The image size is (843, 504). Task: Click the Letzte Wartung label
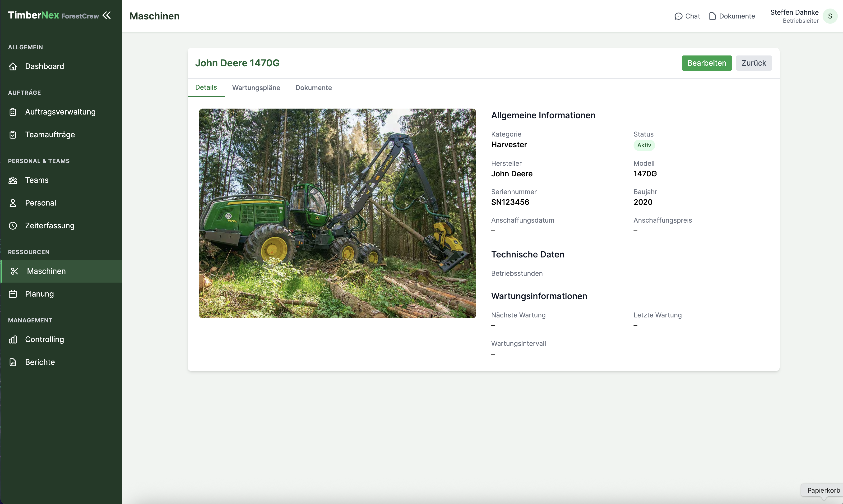point(658,315)
